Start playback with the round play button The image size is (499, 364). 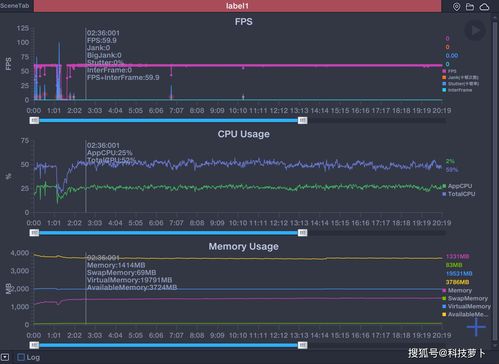click(x=475, y=30)
